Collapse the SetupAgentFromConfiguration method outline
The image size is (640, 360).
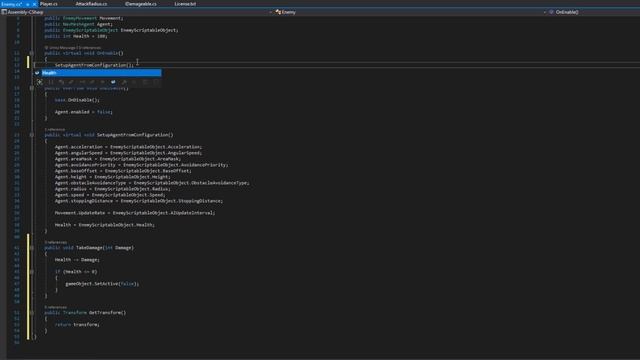pyautogui.click(x=32, y=135)
